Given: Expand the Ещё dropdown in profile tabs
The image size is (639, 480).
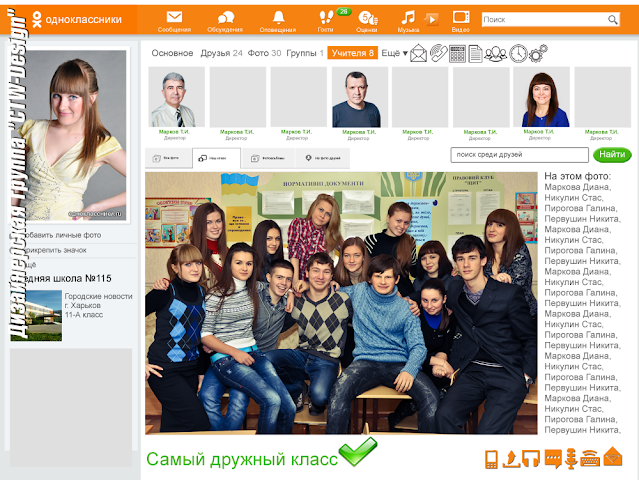Looking at the screenshot, I should click(394, 53).
